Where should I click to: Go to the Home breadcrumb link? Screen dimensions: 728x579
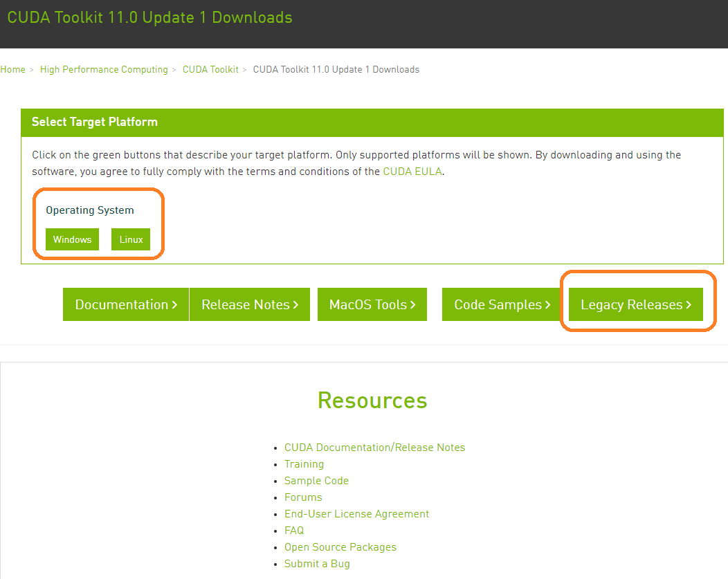13,70
